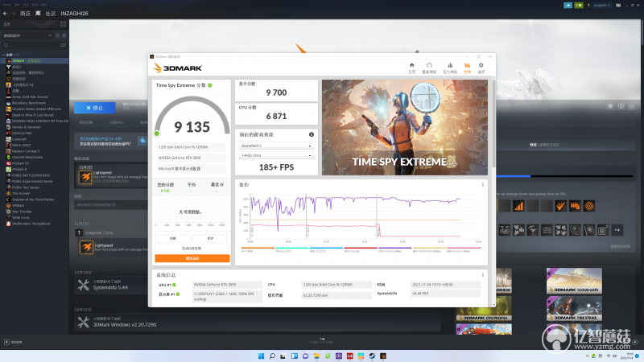The height and width of the screenshot is (362, 644).
Task: Toggle the purple CPU clock legend line
Action: pos(394,249)
